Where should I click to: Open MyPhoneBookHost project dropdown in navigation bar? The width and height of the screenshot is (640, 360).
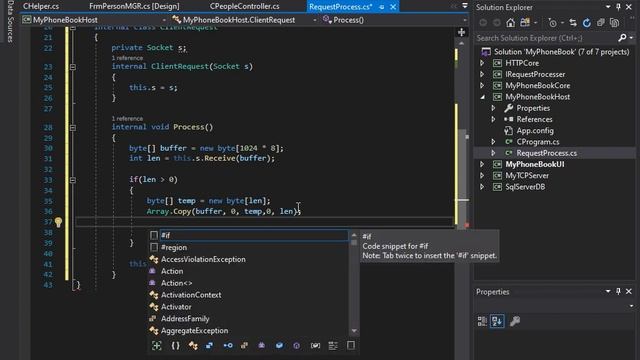pyautogui.click(x=164, y=20)
